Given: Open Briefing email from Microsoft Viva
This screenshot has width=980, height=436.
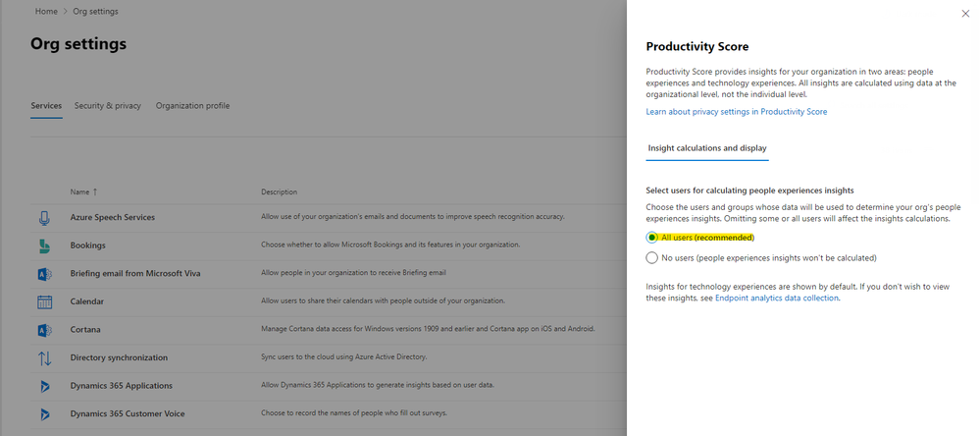Looking at the screenshot, I should point(135,273).
